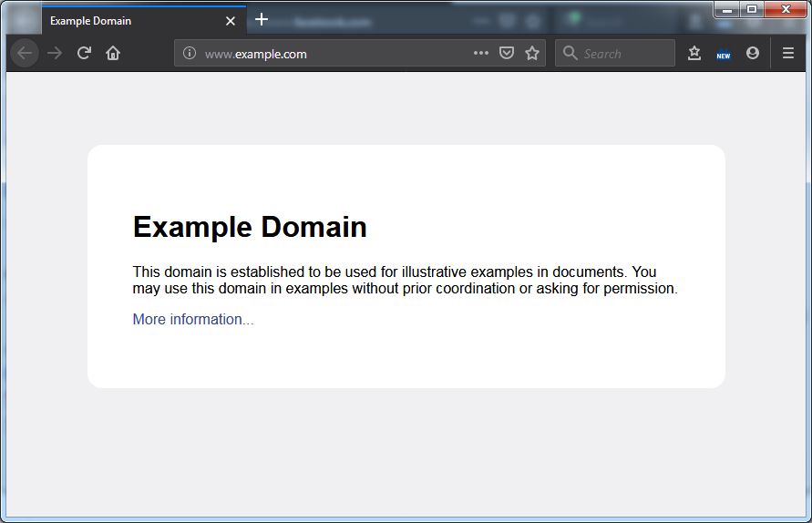Viewport: 812px width, 523px height.
Task: Select the Example Domain tab
Action: tap(128, 20)
